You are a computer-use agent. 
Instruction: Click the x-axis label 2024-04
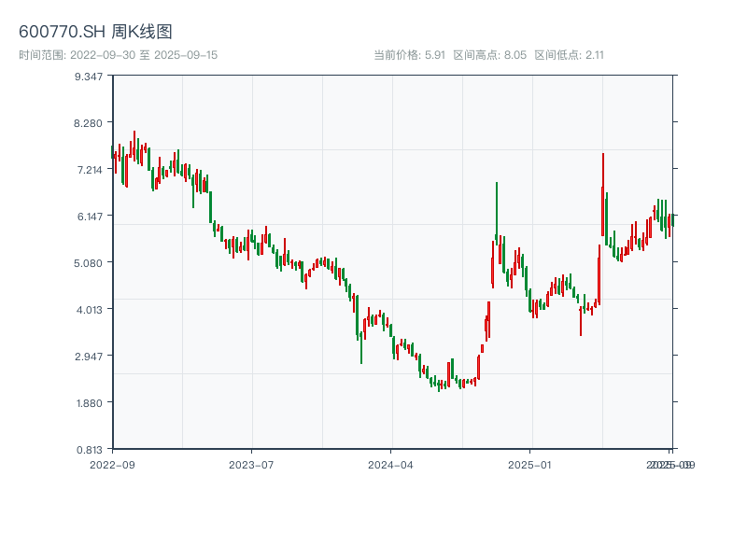(390, 465)
